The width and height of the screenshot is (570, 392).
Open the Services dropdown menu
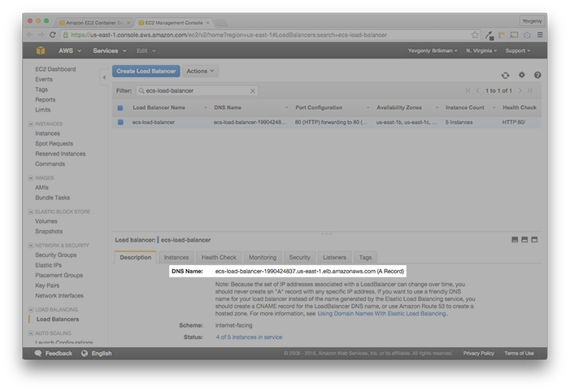click(x=110, y=50)
